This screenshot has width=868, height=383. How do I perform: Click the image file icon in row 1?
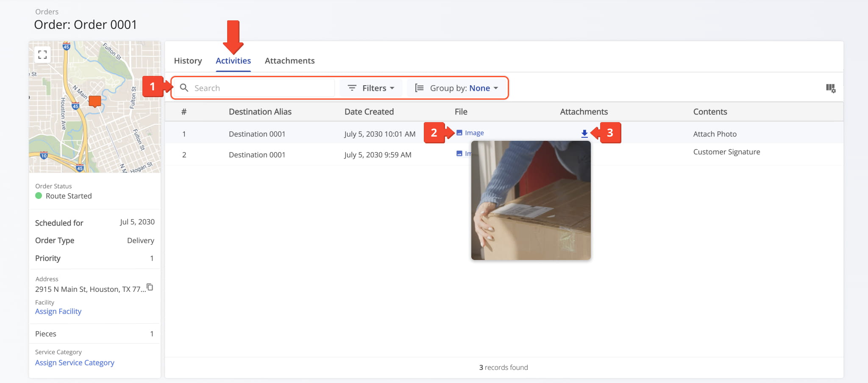[x=459, y=133]
